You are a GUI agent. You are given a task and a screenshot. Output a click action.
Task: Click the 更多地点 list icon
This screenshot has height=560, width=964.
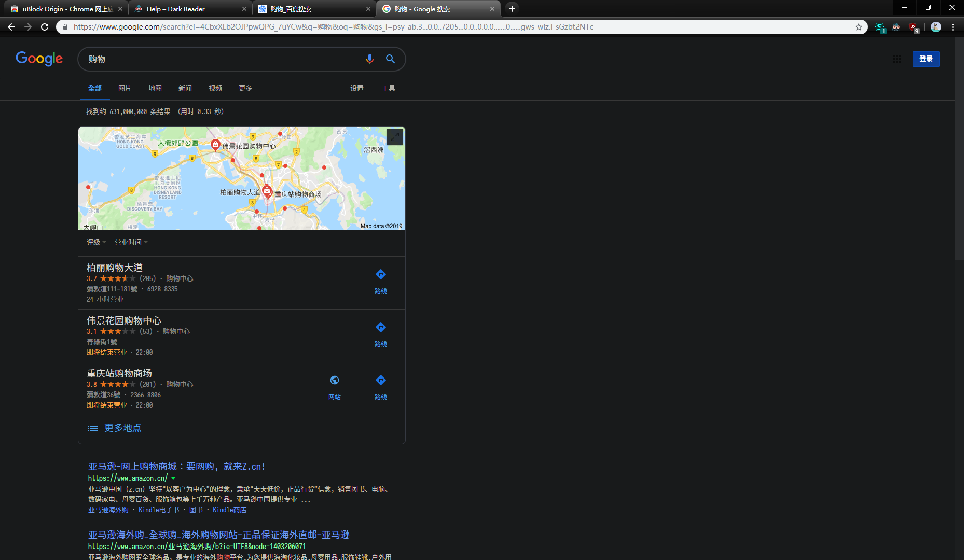pyautogui.click(x=93, y=428)
